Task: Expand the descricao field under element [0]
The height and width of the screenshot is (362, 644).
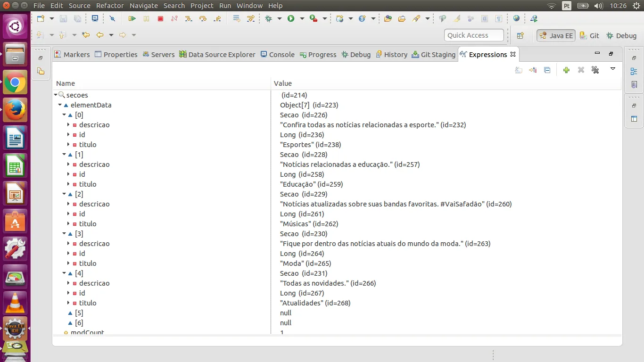Action: click(68, 125)
